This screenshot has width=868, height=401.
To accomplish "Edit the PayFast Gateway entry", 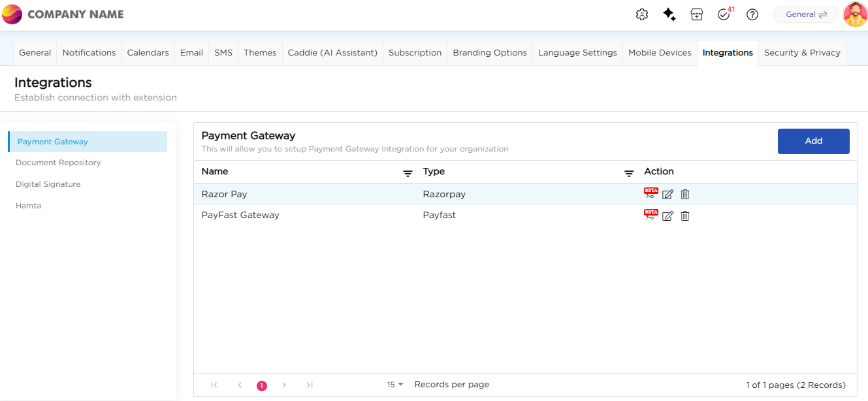I will [667, 216].
